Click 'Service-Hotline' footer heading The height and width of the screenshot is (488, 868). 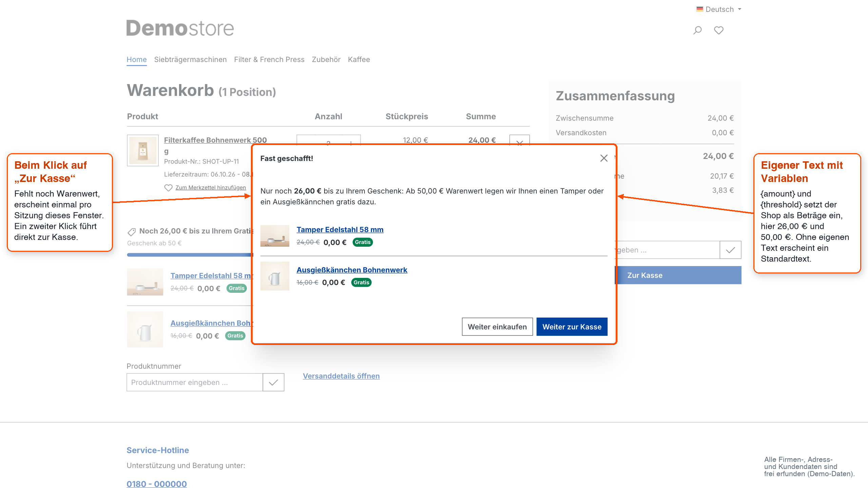pyautogui.click(x=158, y=450)
